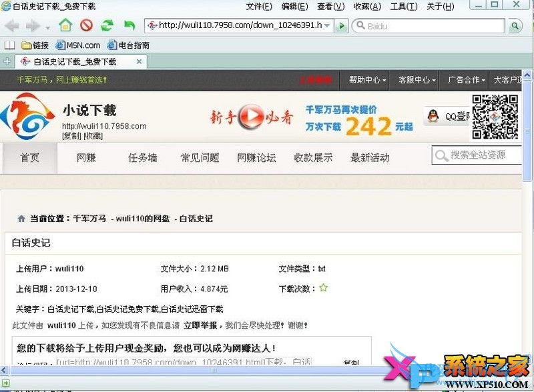The height and width of the screenshot is (392, 534).
Task: Expand the 客服中心 dropdown menu
Action: (x=417, y=80)
